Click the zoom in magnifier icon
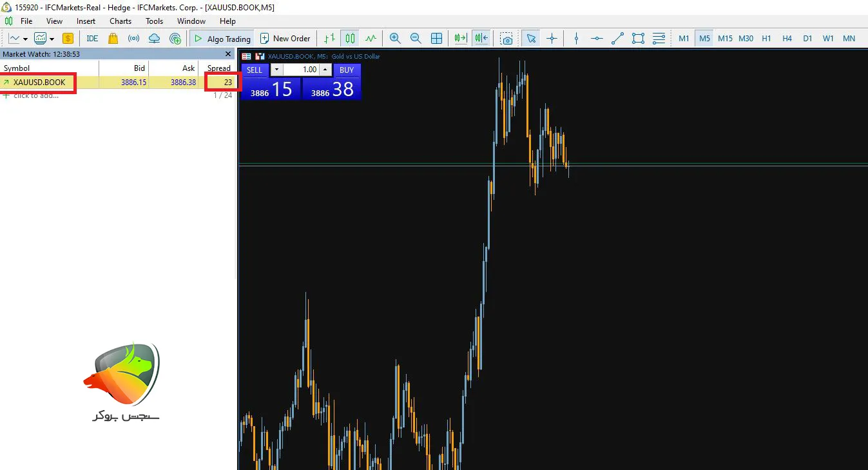 tap(395, 39)
